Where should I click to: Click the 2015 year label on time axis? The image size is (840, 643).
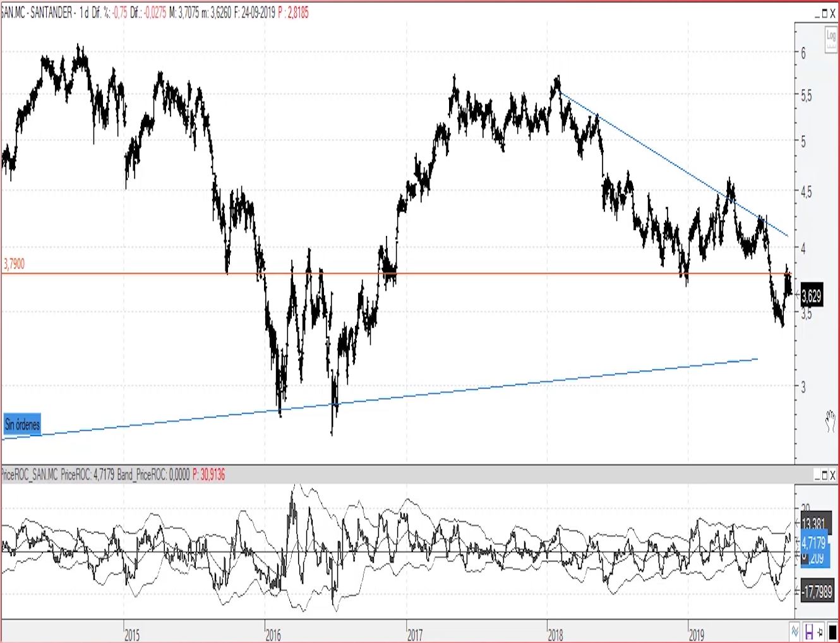(132, 635)
